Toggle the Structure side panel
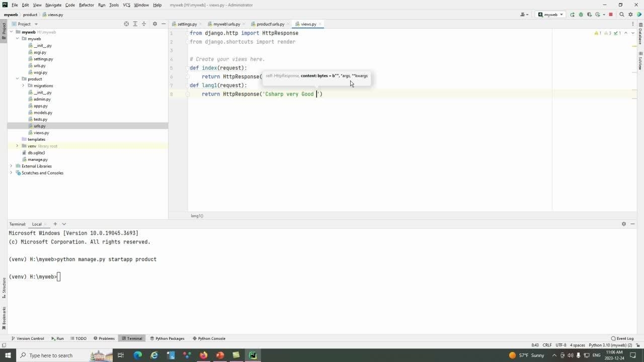 click(4, 286)
